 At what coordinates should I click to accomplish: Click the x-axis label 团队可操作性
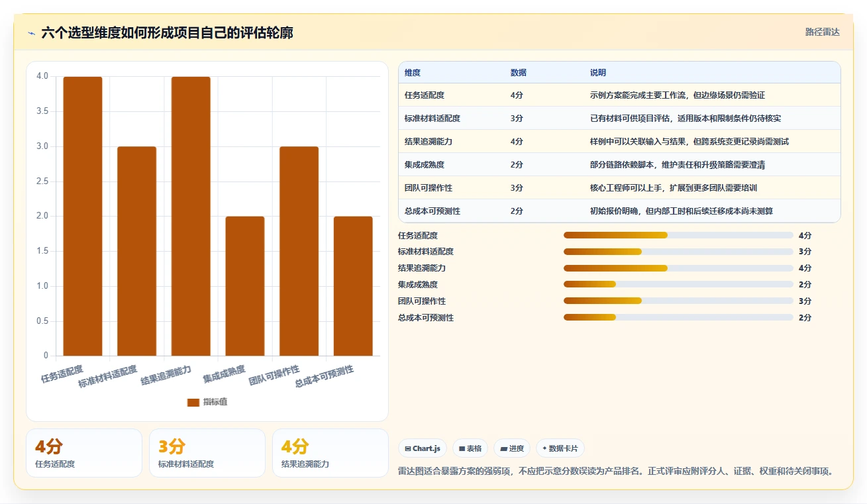274,376
